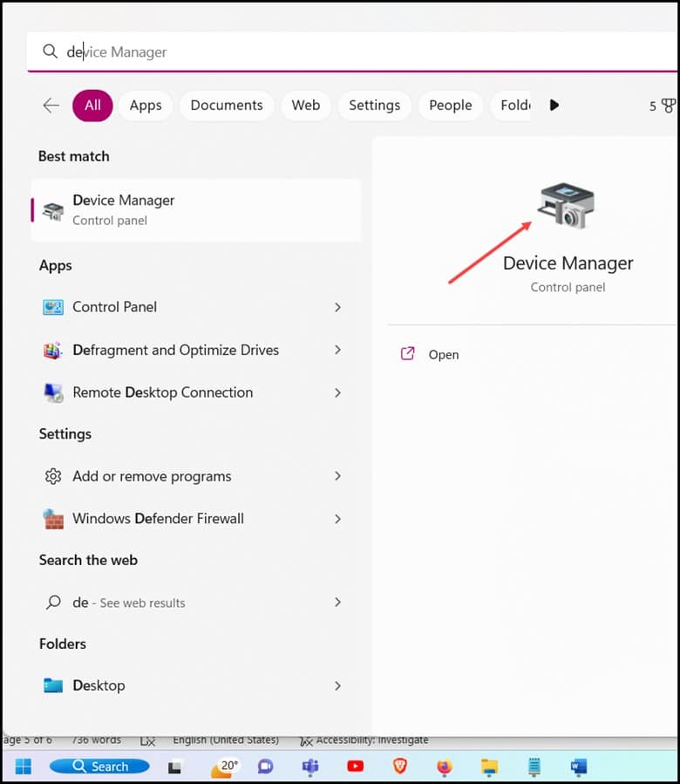Image resolution: width=680 pixels, height=784 pixels.
Task: Click the Device Manager title in the preview pane
Action: [568, 263]
